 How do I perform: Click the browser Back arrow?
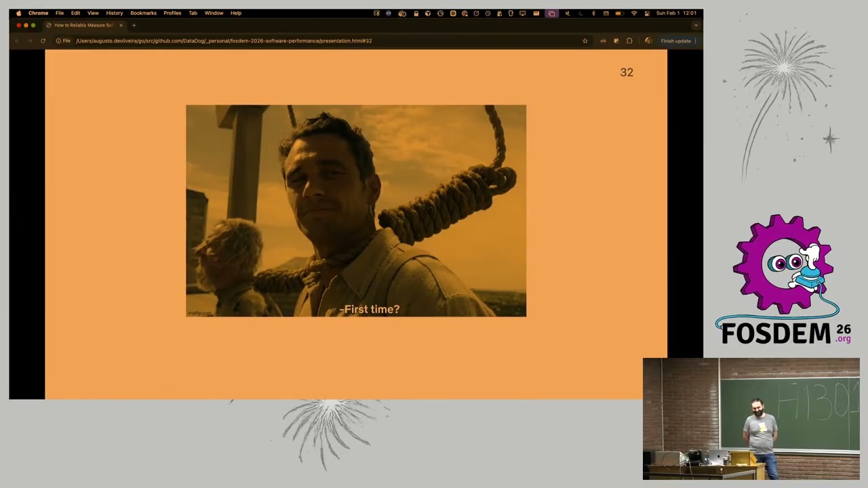coord(17,41)
